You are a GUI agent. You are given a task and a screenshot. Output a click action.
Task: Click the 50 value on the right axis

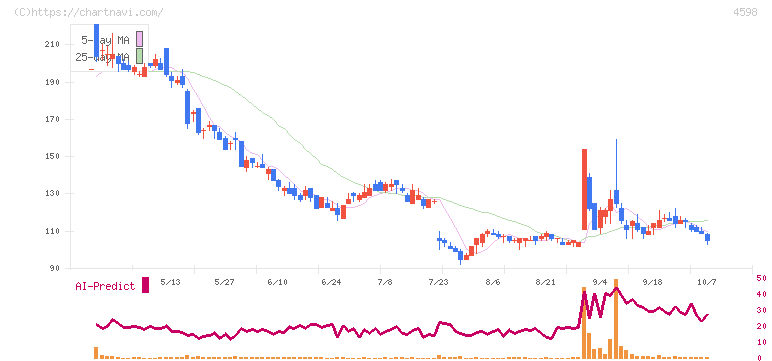coord(761,279)
